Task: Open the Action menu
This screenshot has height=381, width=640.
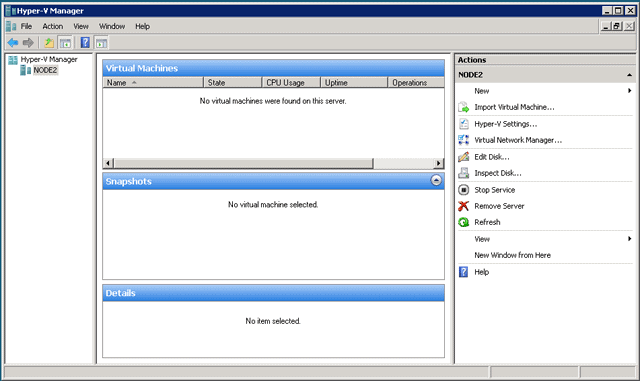Action: 53,27
